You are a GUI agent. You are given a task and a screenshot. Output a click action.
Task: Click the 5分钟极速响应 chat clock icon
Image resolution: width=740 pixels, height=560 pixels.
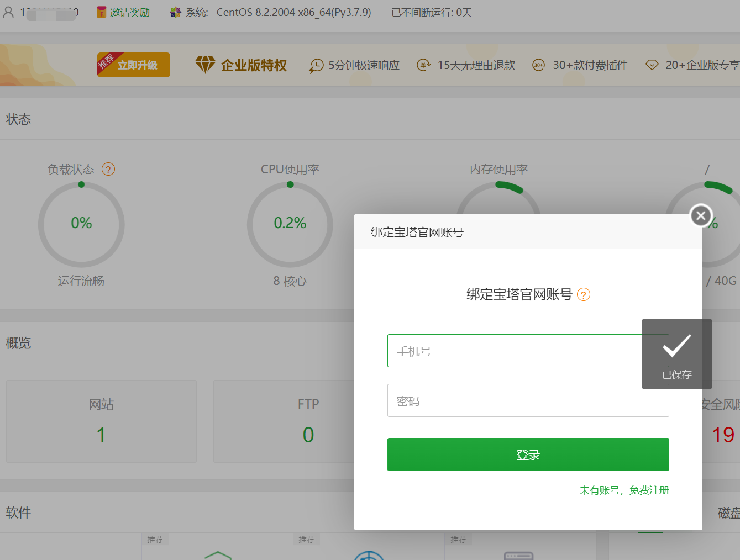coord(316,66)
